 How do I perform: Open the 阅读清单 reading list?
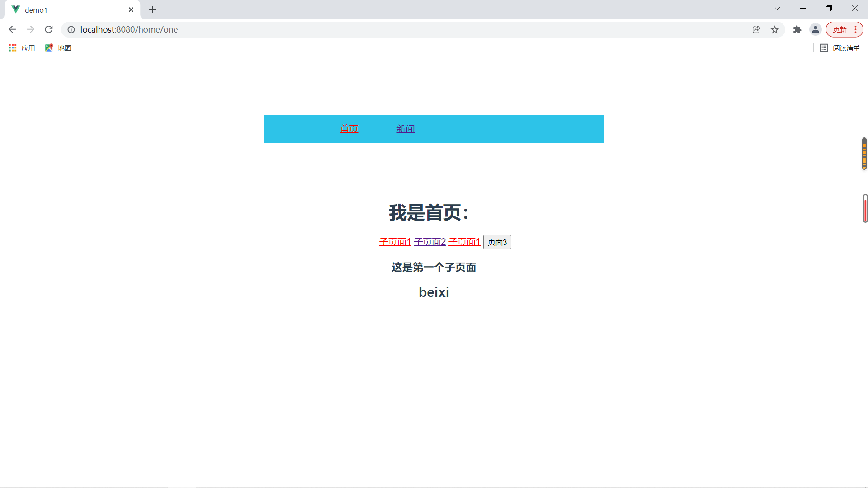840,48
